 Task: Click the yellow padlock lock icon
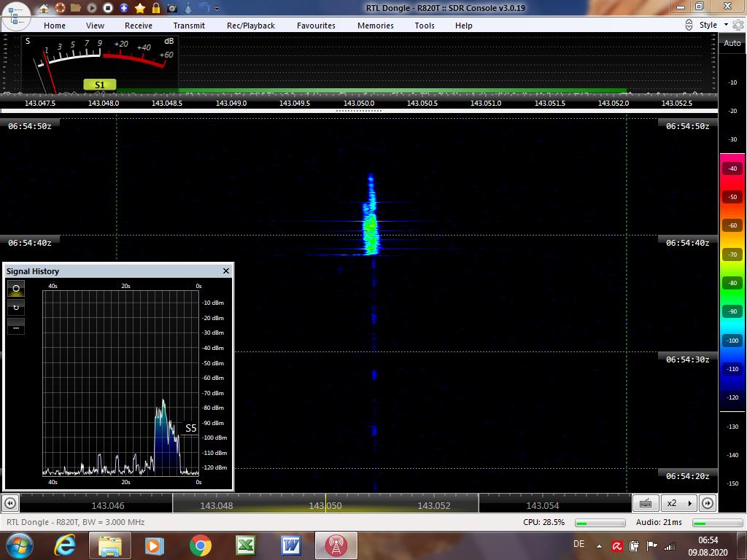156,8
